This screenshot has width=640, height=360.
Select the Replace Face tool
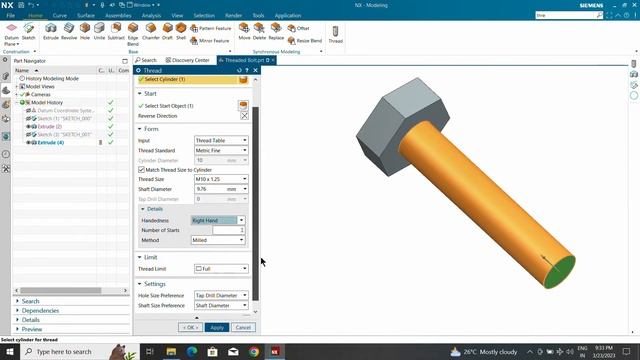[276, 31]
